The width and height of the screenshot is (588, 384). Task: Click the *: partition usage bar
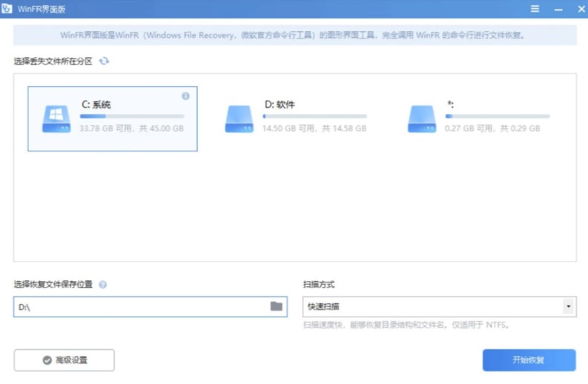[497, 116]
